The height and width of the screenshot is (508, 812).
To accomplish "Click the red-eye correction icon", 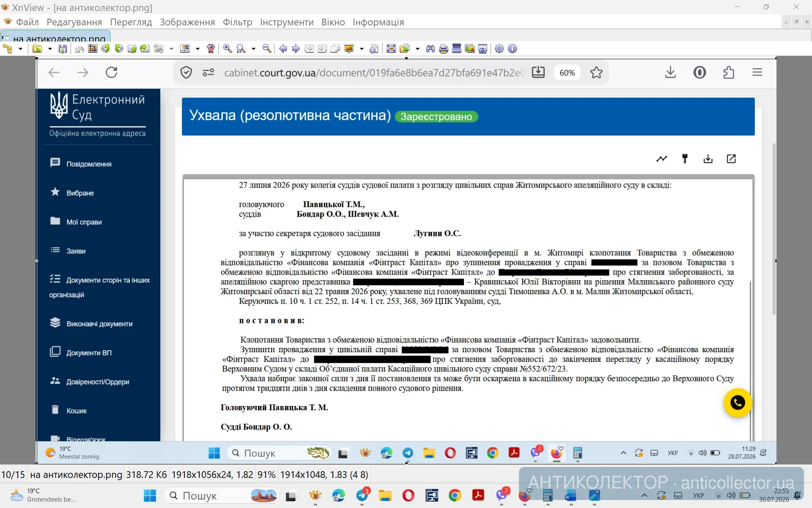I will click(211, 49).
